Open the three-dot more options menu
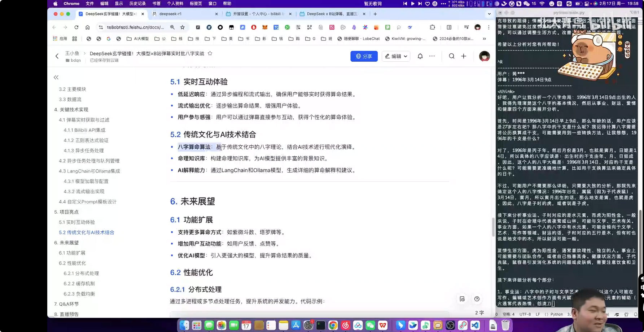The image size is (644, 332). click(x=432, y=56)
